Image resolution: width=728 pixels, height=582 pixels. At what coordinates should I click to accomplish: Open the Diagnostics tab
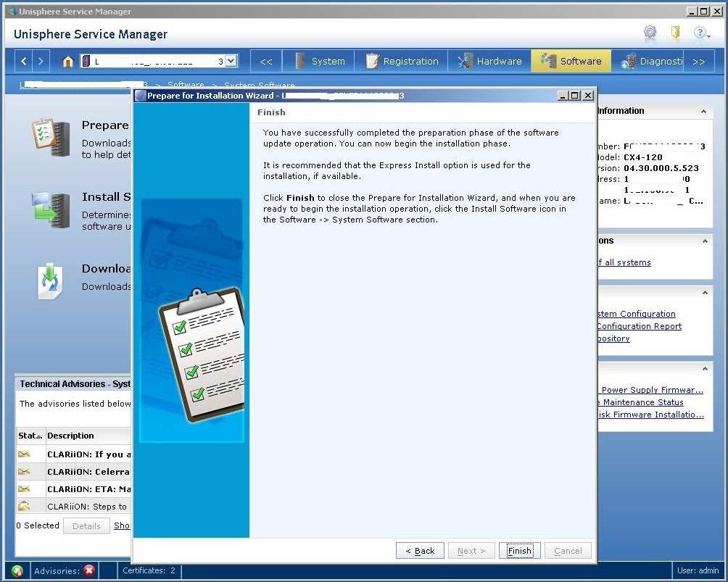pyautogui.click(x=648, y=62)
